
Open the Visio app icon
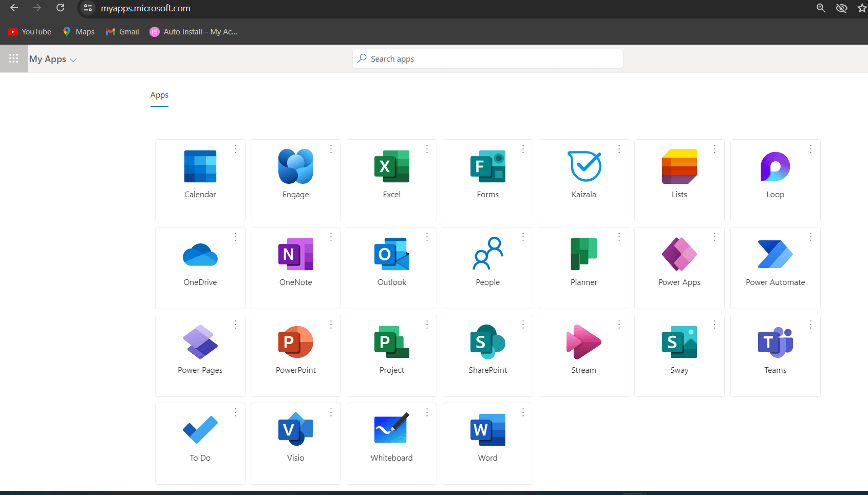coord(296,430)
